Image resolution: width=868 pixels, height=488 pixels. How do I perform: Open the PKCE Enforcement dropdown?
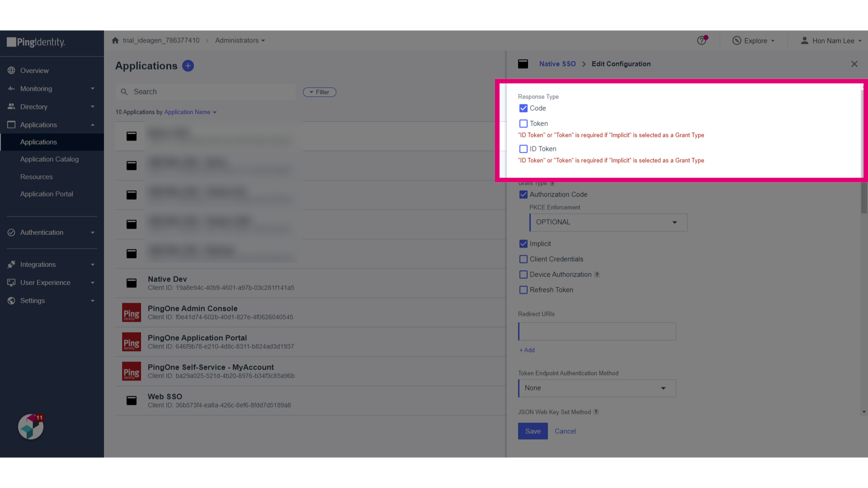pos(609,222)
